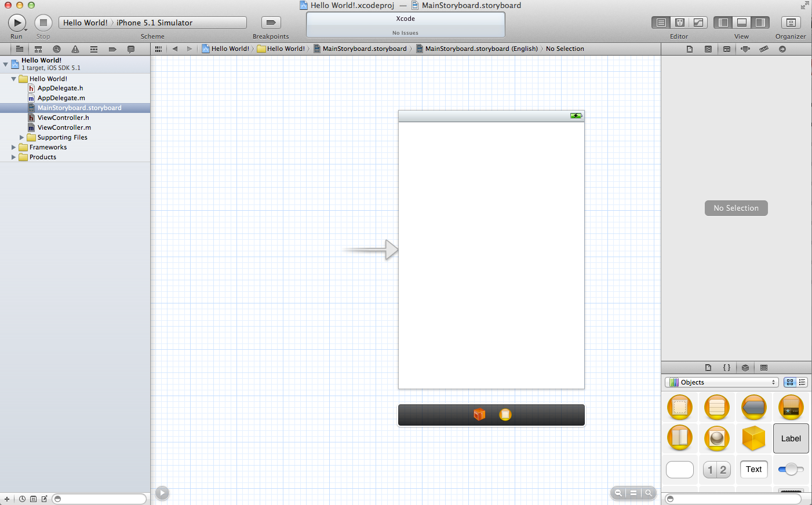
Task: Open the Objects library dropdown
Action: [x=722, y=382]
